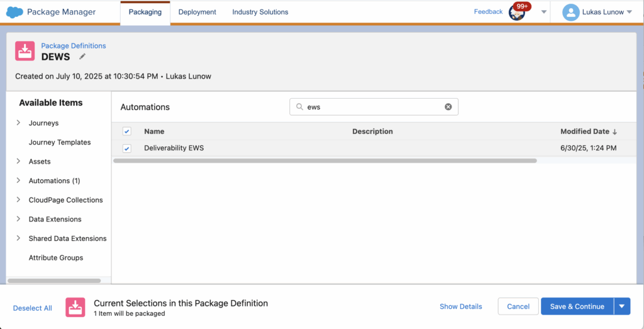Select the CloudPage Collections label

coord(65,199)
